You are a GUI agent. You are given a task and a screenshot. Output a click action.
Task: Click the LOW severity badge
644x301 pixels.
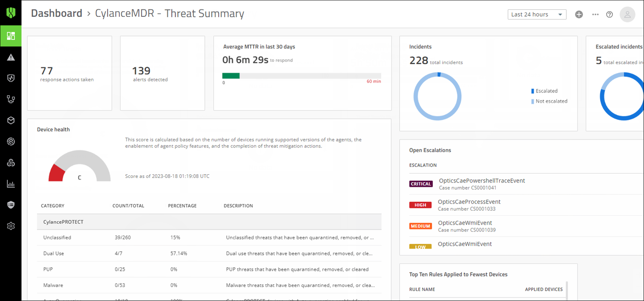pos(420,247)
